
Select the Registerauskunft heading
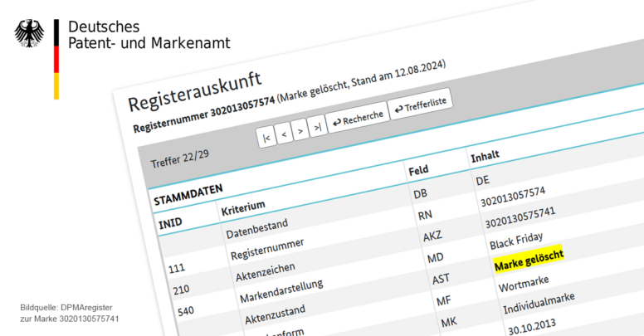click(x=195, y=92)
